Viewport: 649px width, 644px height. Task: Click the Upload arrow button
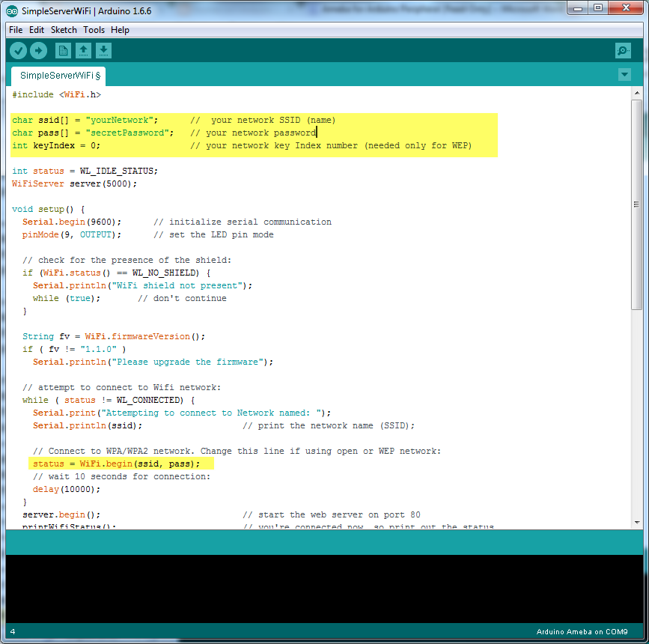(x=38, y=51)
